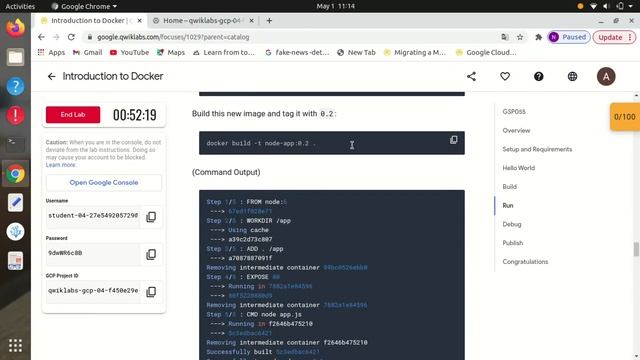Click the address bar URL

pyautogui.click(x=173, y=37)
